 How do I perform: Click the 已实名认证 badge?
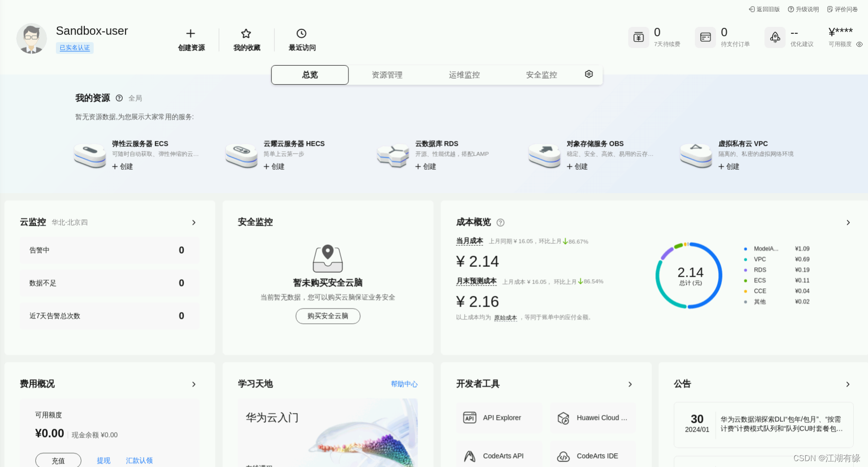click(75, 48)
